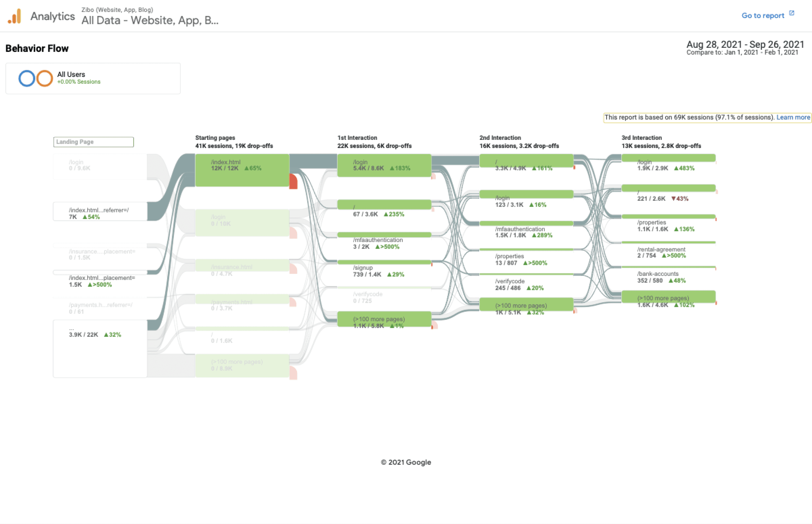Screen dimensions: 812x524
Task: Select the All Users segment box
Action: click(x=93, y=79)
